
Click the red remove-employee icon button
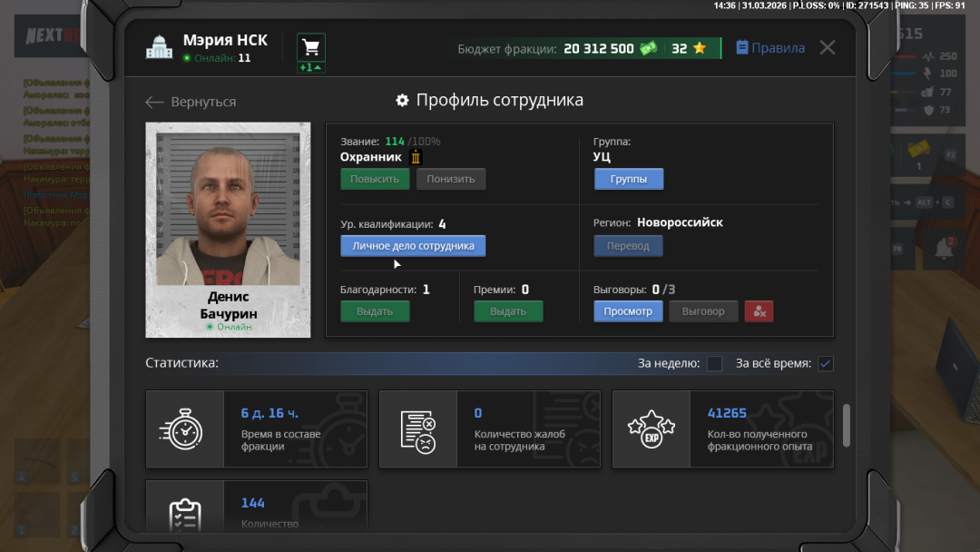pyautogui.click(x=759, y=311)
